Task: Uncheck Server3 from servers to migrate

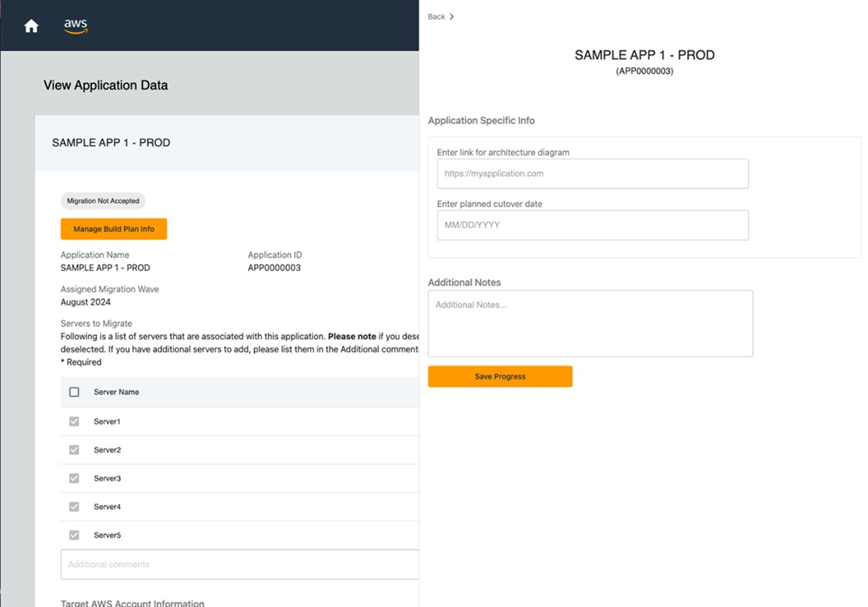Action: [74, 478]
